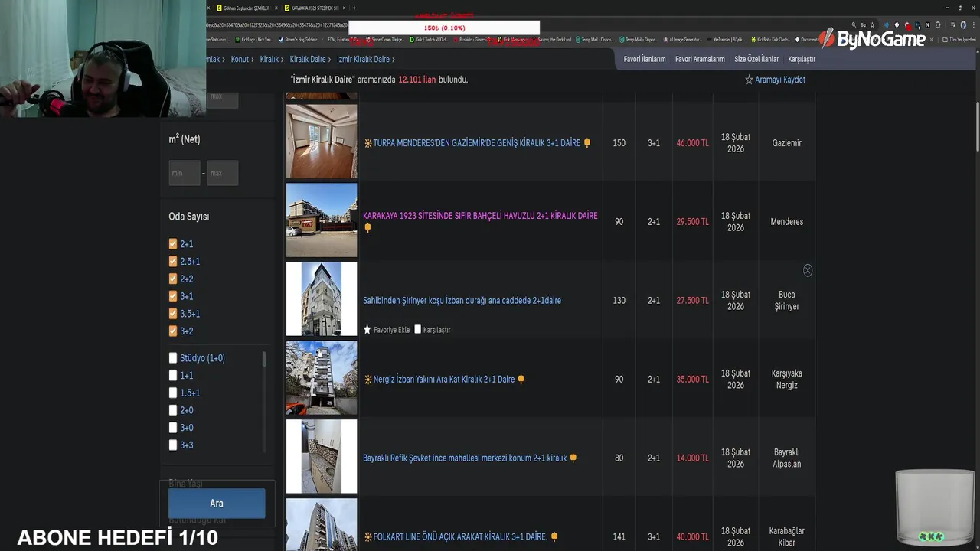
Task: Open the Kiralık Daire breadcrumb
Action: tap(308, 59)
